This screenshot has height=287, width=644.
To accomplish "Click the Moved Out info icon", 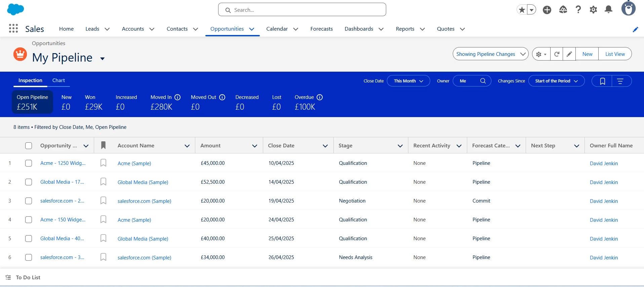I will [x=222, y=97].
